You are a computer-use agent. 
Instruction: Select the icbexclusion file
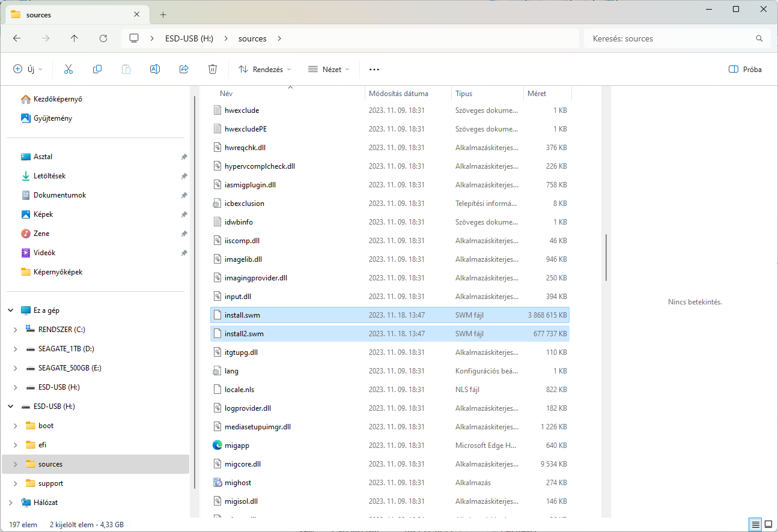point(390,204)
